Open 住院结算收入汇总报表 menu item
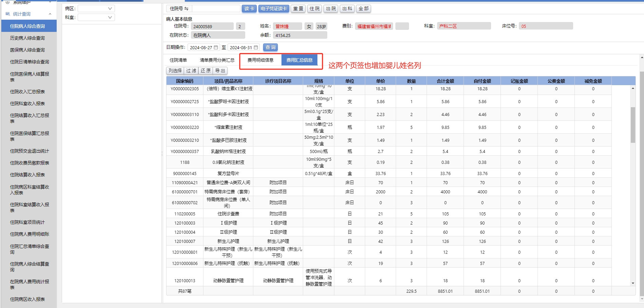Viewport: 644px width, 308px height. [29, 118]
